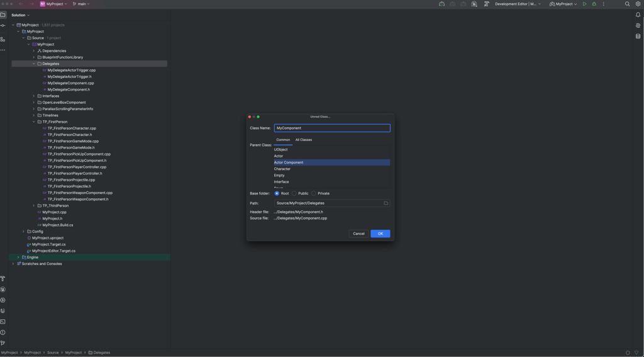Image resolution: width=644 pixels, height=357 pixels.
Task: Choose Character as parent class
Action: click(332, 169)
